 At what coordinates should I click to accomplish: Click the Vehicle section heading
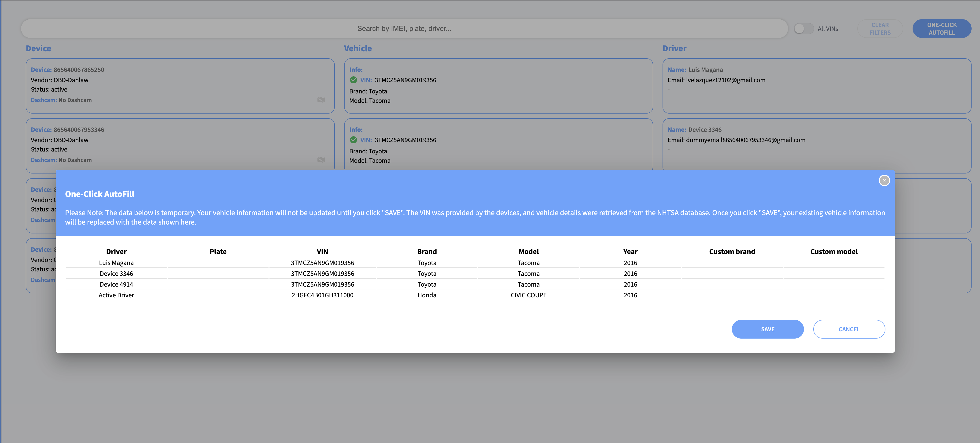358,48
